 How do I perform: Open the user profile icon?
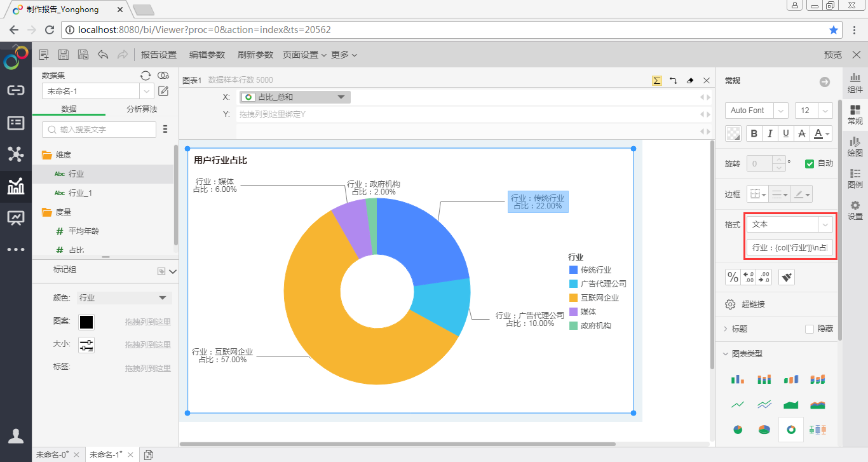(16, 435)
